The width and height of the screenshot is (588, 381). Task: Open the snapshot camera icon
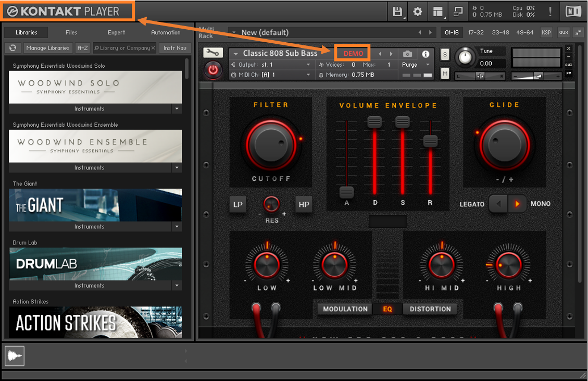click(407, 54)
